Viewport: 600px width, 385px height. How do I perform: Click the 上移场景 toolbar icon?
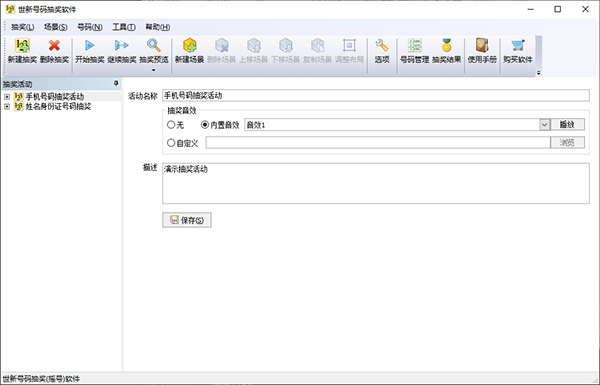pyautogui.click(x=254, y=46)
